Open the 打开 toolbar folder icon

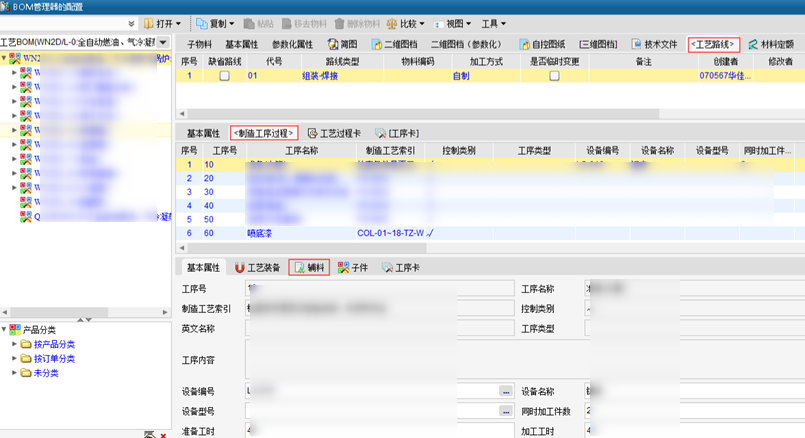click(x=148, y=23)
